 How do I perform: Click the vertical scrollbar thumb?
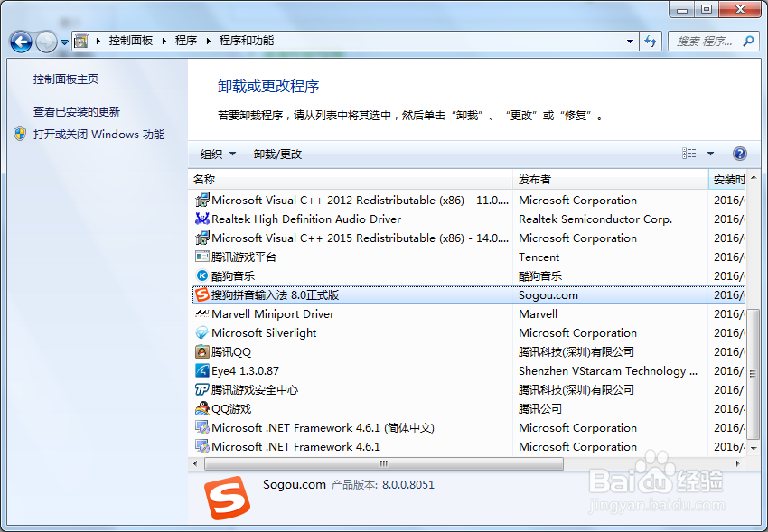754,373
